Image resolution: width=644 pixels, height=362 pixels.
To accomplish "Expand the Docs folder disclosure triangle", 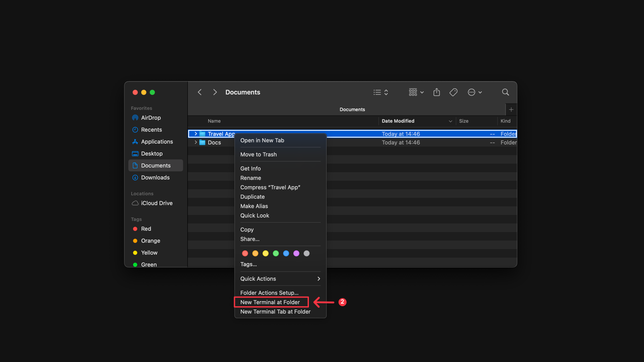I will coord(196,142).
